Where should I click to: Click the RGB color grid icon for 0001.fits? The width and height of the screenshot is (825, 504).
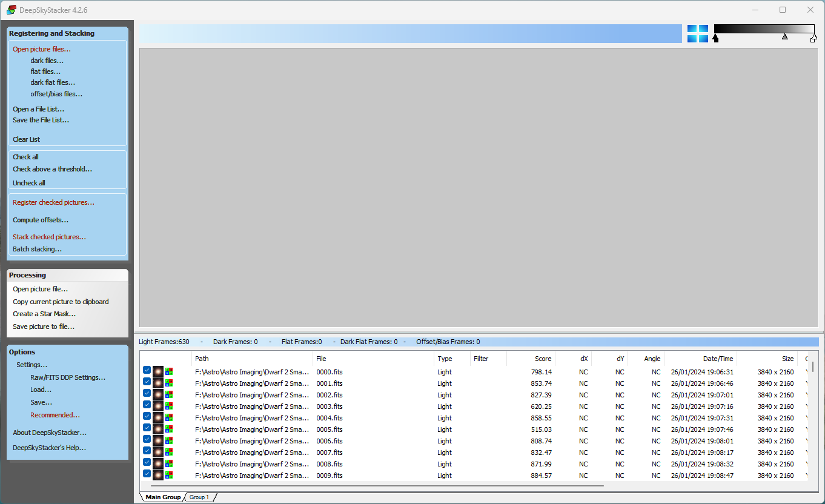tap(169, 383)
